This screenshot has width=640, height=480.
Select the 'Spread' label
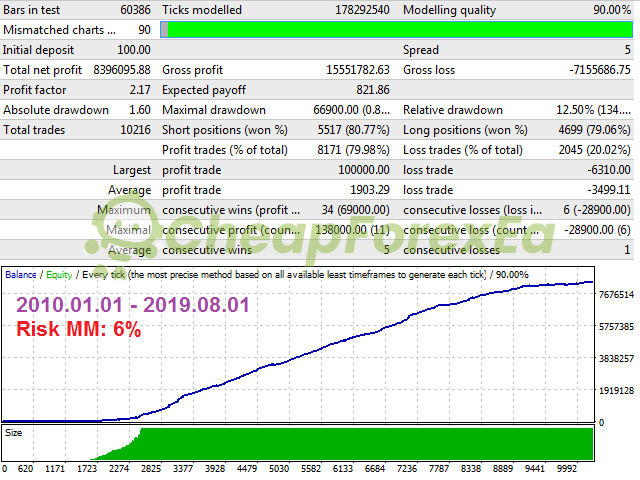pyautogui.click(x=421, y=50)
